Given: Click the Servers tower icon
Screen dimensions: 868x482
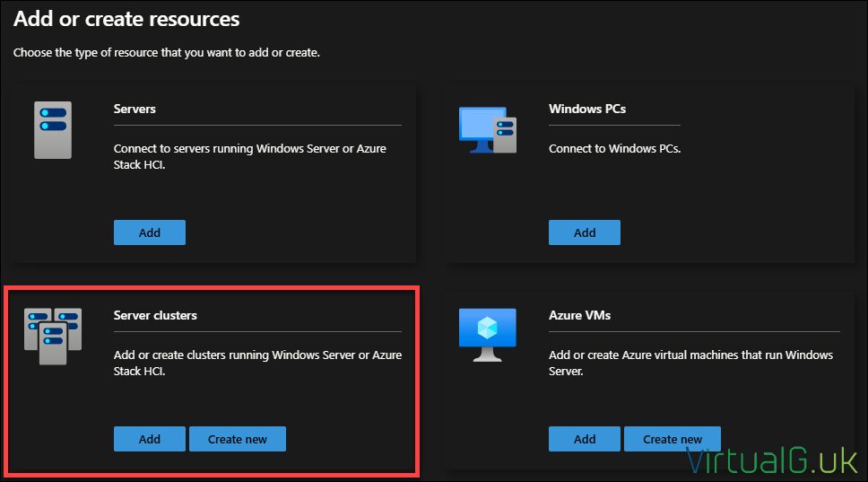Looking at the screenshot, I should pos(52,130).
